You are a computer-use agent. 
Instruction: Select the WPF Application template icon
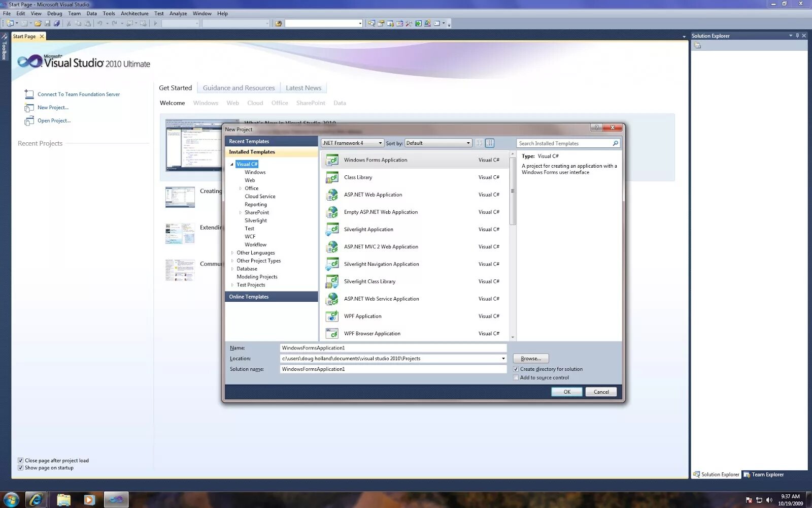(x=332, y=316)
